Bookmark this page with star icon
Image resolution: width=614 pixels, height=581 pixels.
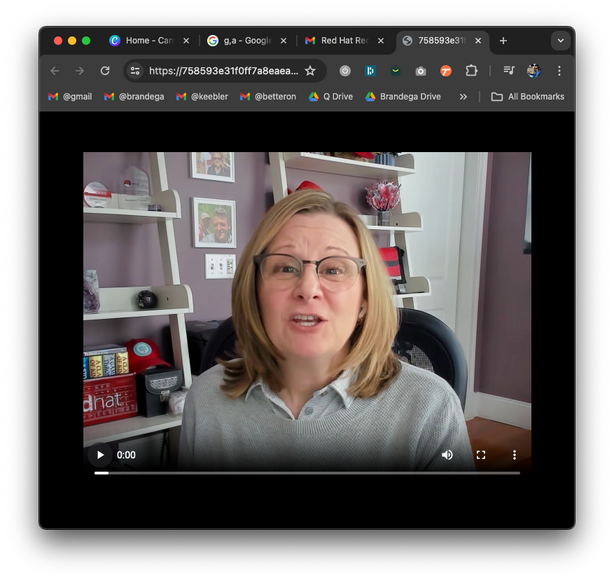pos(310,71)
